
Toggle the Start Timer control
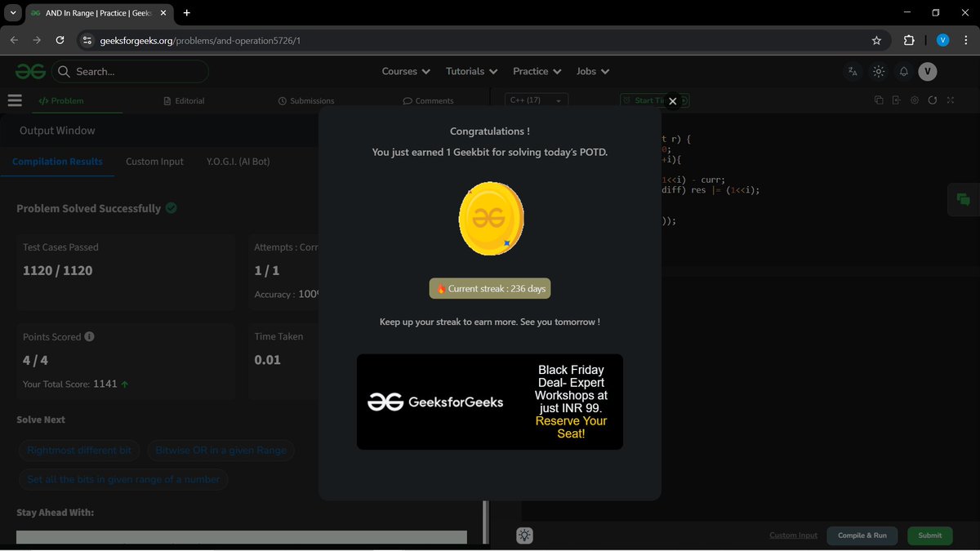coord(645,100)
